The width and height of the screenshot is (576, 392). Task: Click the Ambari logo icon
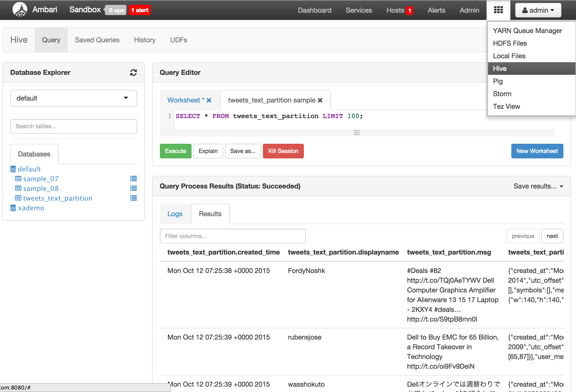[20, 10]
